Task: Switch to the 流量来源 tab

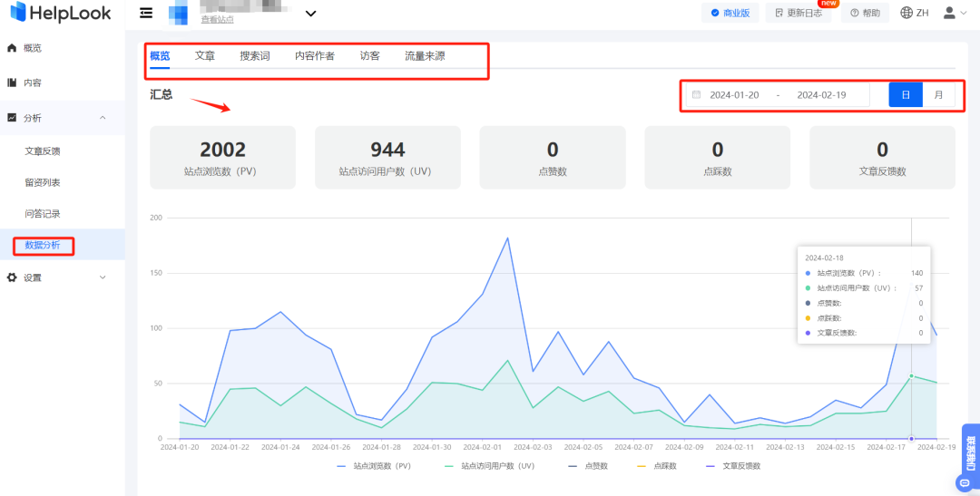Action: (425, 56)
